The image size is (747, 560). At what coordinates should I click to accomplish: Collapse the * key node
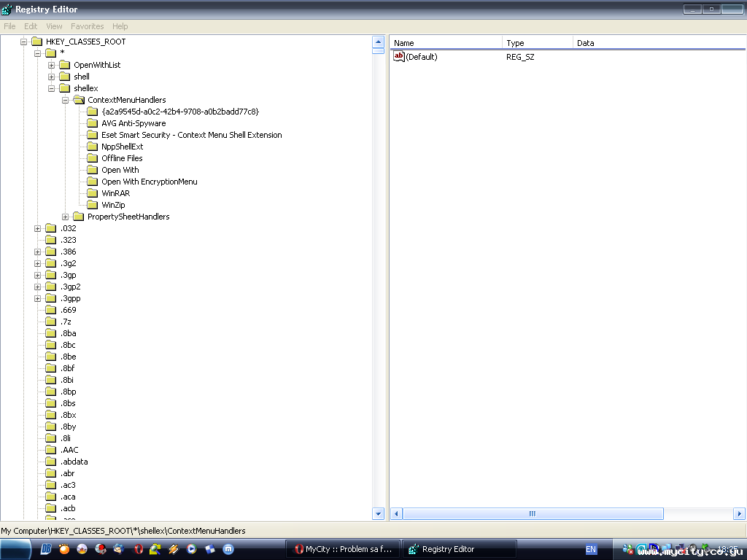coord(37,53)
